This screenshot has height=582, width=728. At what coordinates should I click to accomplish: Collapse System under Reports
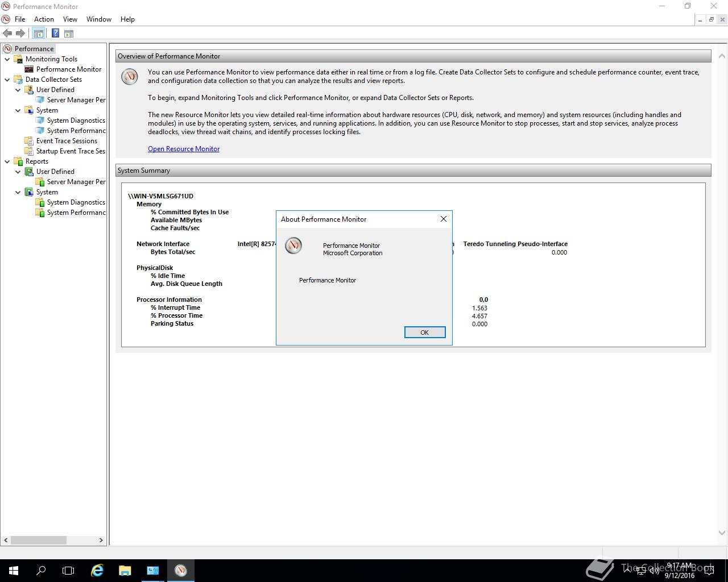tap(18, 192)
